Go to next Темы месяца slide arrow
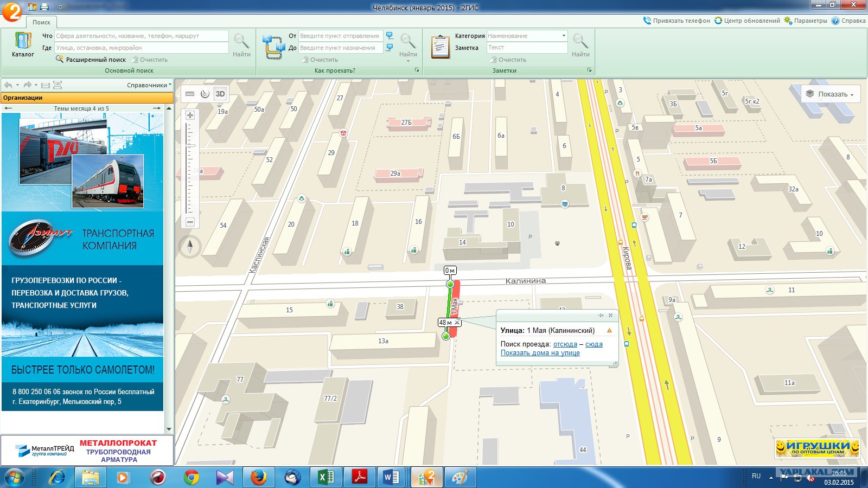868x488 pixels. (x=157, y=108)
